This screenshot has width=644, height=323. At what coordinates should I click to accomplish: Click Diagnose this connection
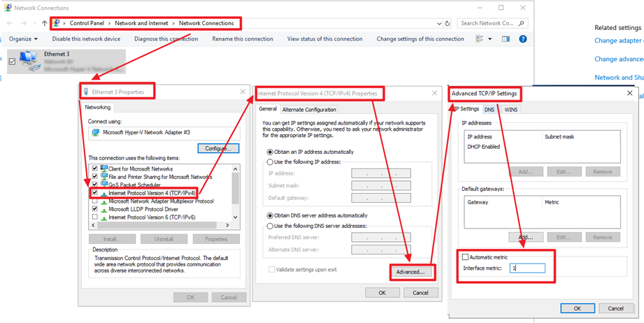click(x=166, y=39)
